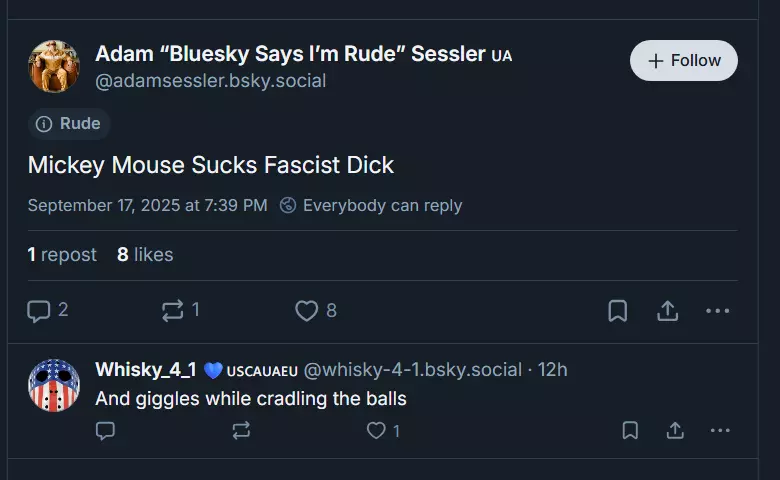Repost the Whisky_4_1 reply

(241, 430)
